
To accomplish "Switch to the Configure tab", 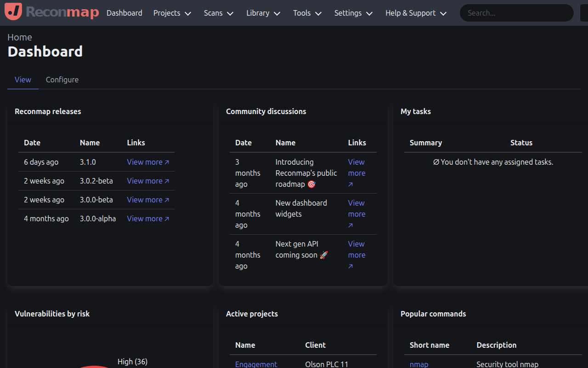I will [62, 80].
